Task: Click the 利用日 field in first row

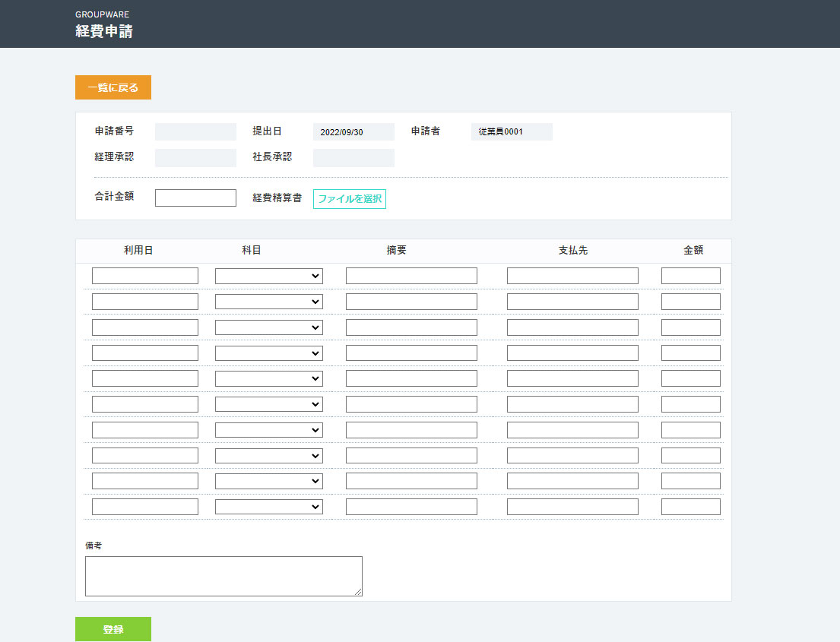Action: click(x=144, y=276)
